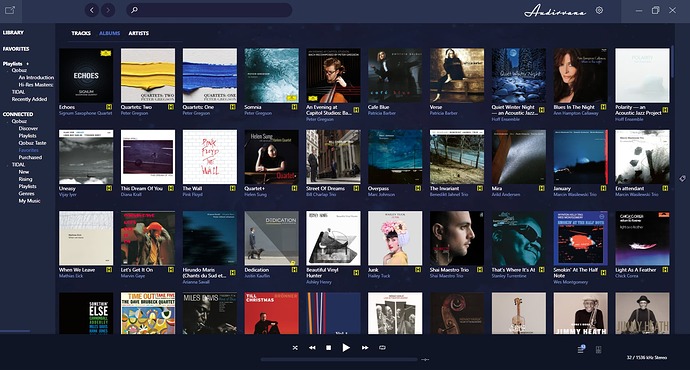Open the play queue icon
Image resolution: width=690 pixels, height=370 pixels.
pyautogui.click(x=581, y=349)
